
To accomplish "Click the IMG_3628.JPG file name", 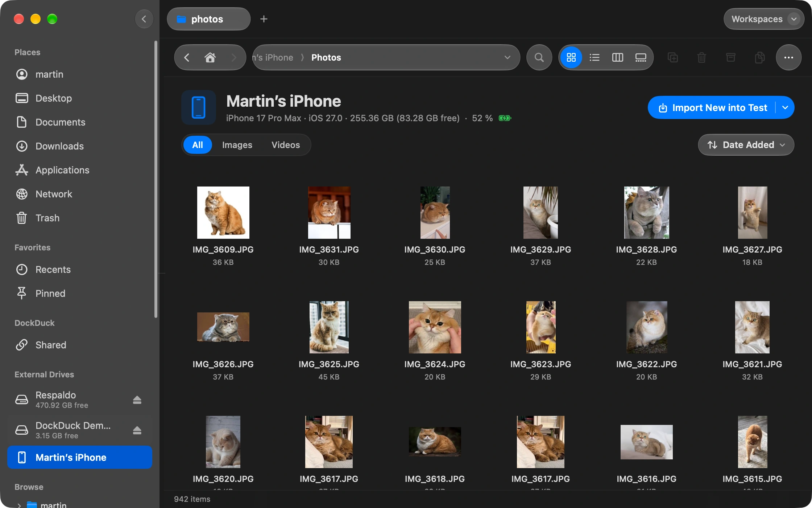I will pyautogui.click(x=646, y=250).
